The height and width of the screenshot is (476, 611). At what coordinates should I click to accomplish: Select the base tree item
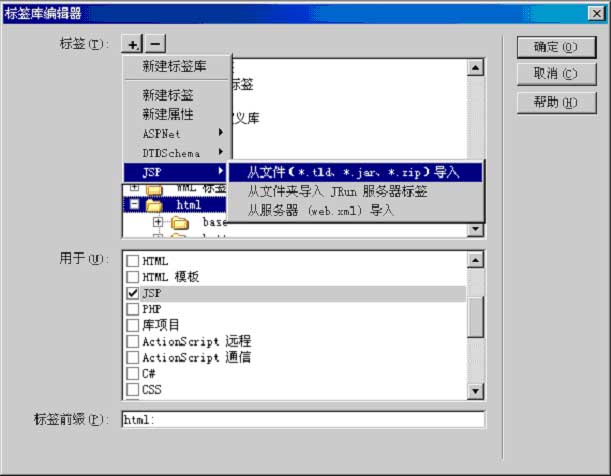tap(215, 222)
